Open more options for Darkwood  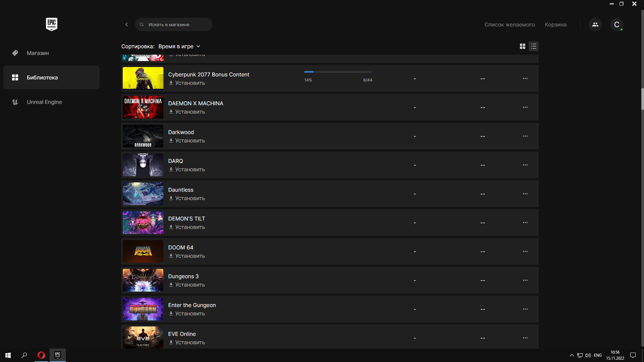pos(525,136)
